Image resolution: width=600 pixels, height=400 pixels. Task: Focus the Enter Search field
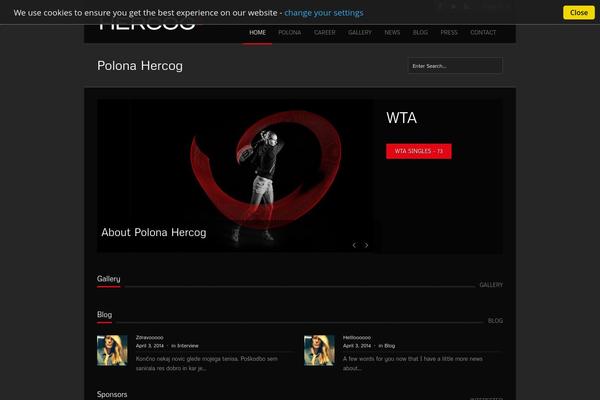pos(455,66)
